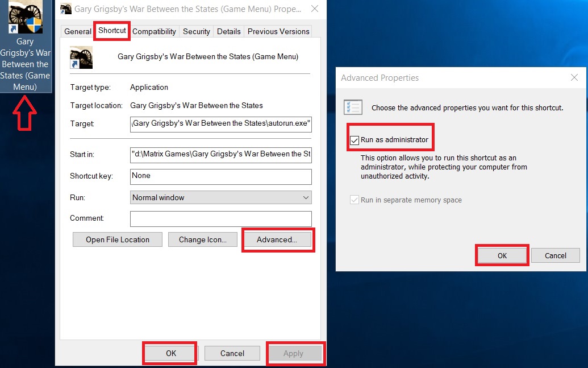The height and width of the screenshot is (368, 588).
Task: Click Cancel in the Properties window
Action: pyautogui.click(x=232, y=353)
